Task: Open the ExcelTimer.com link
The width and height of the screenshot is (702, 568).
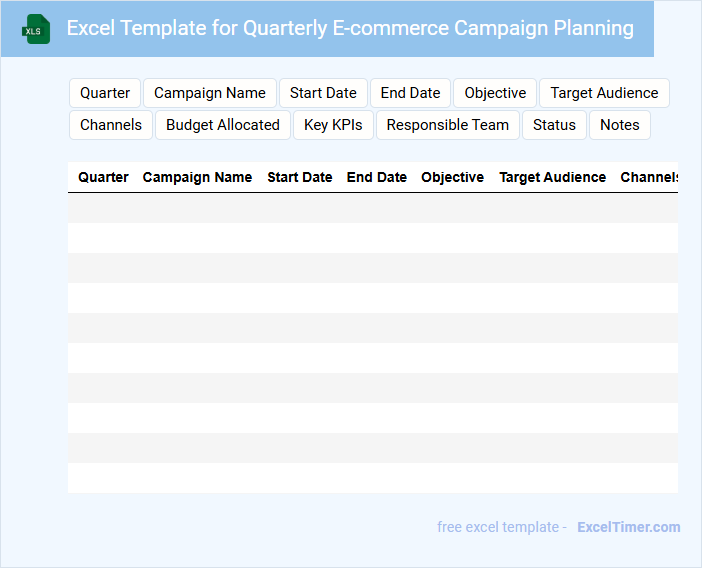Action: pyautogui.click(x=629, y=527)
